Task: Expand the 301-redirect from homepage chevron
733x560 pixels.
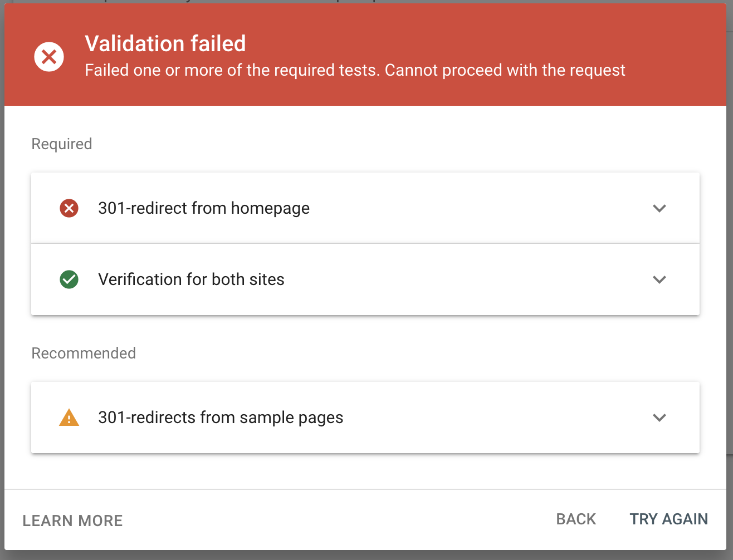Action: coord(659,208)
